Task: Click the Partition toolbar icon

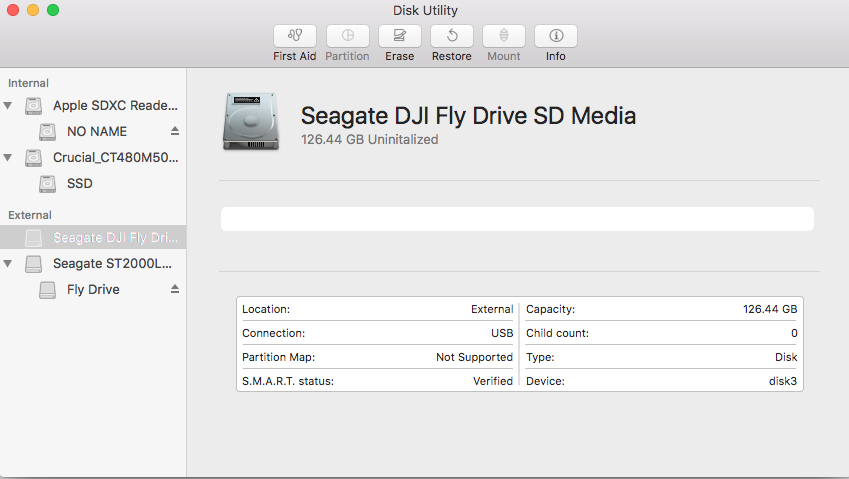Action: [x=348, y=36]
